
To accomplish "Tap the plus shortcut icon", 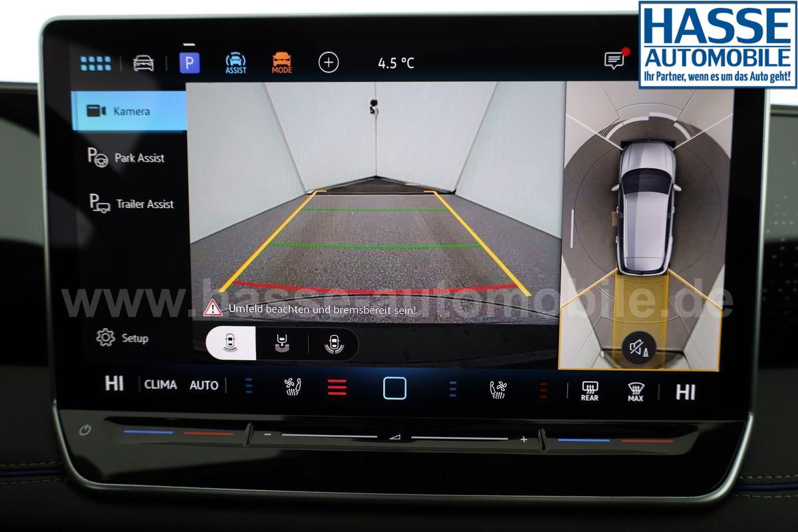I will coord(329,63).
